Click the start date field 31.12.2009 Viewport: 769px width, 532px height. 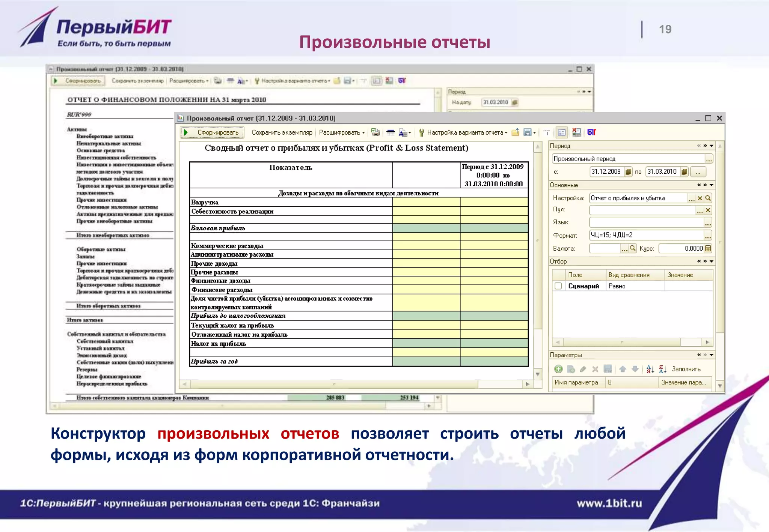click(607, 172)
